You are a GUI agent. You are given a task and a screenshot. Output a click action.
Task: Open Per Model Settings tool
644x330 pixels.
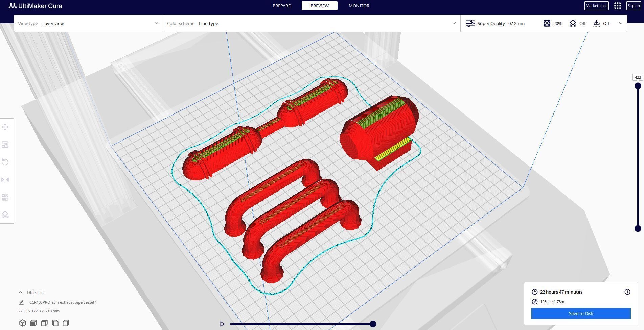pyautogui.click(x=5, y=197)
